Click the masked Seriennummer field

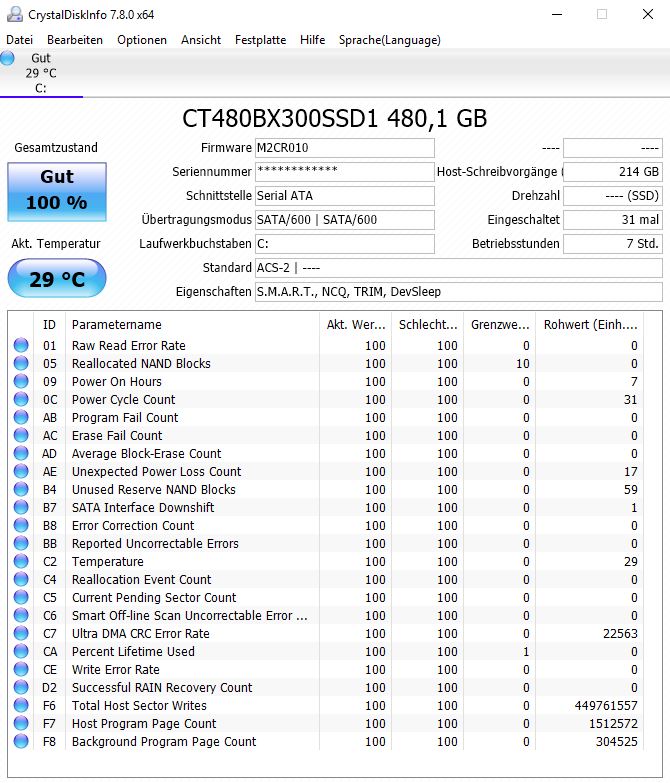[x=344, y=172]
